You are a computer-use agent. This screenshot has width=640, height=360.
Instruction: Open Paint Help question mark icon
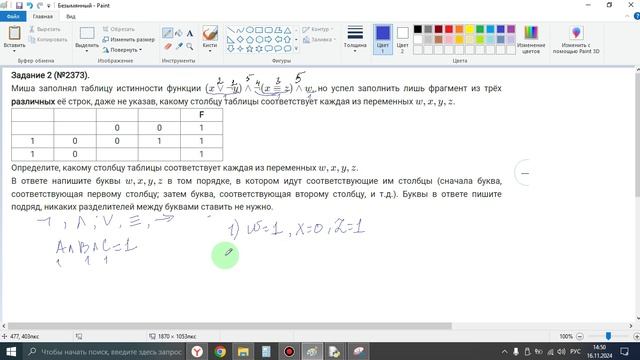(x=637, y=16)
